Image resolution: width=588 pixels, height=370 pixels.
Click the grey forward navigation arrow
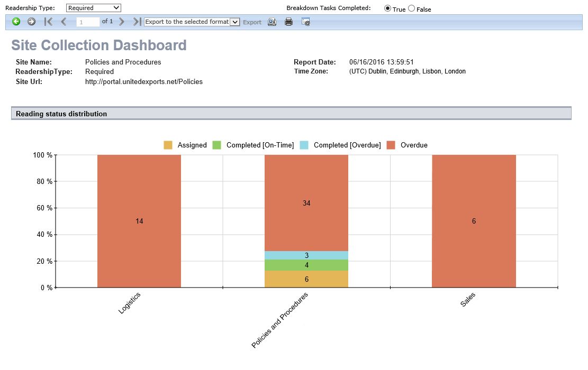pos(31,22)
